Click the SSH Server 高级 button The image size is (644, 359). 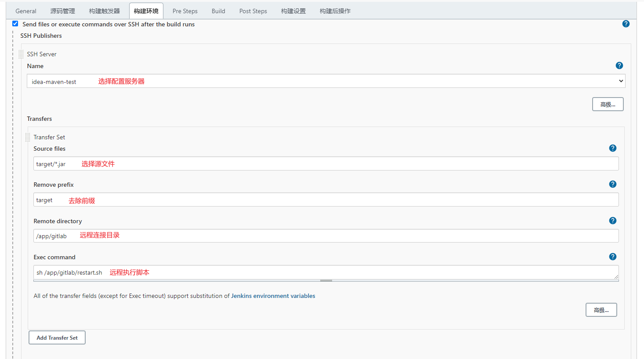pos(608,104)
